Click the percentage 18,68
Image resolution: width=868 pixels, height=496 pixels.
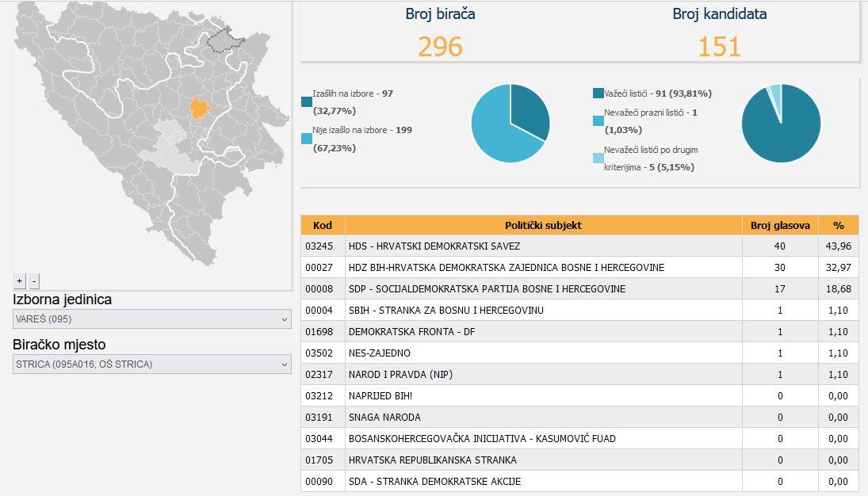click(x=839, y=289)
